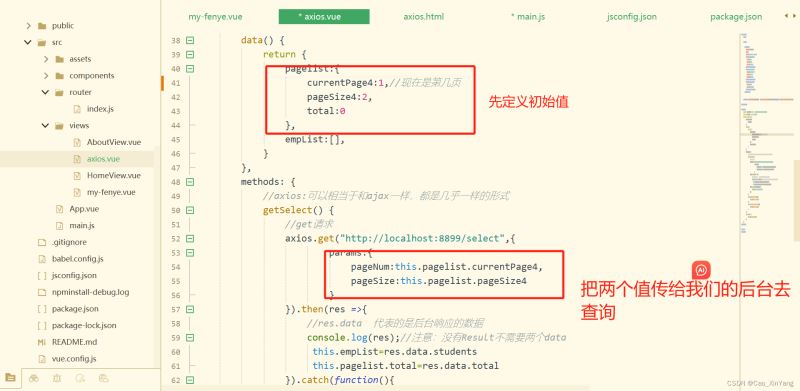This screenshot has height=391, width=800.
Task: Fold the axios.get call at line 52
Action: 190,238
